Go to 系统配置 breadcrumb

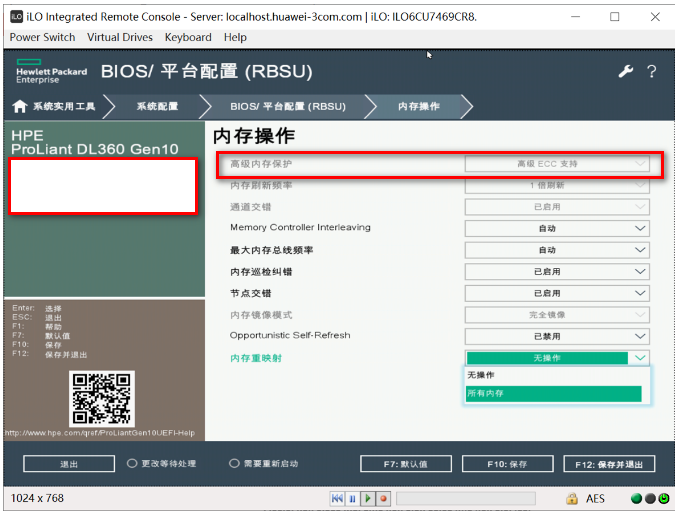[157, 106]
